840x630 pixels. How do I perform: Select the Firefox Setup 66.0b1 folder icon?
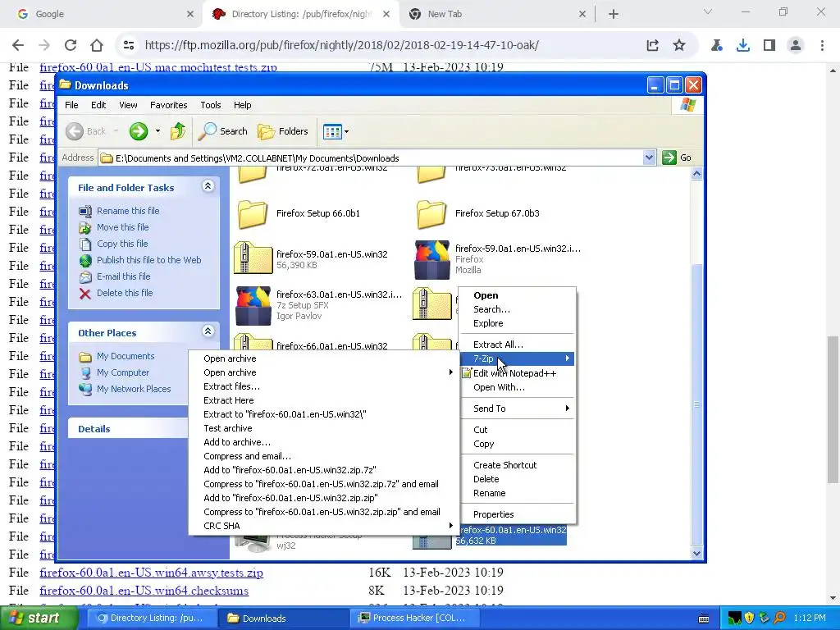tap(253, 214)
